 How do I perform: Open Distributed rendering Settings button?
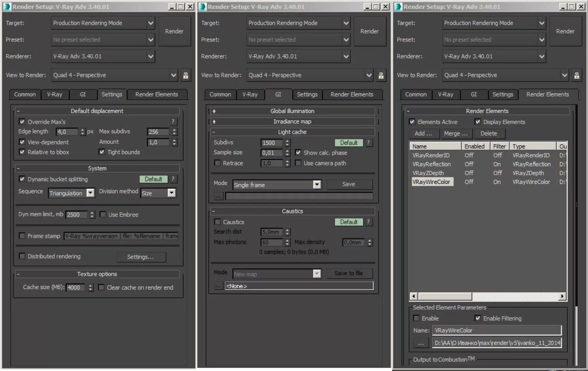(x=141, y=257)
